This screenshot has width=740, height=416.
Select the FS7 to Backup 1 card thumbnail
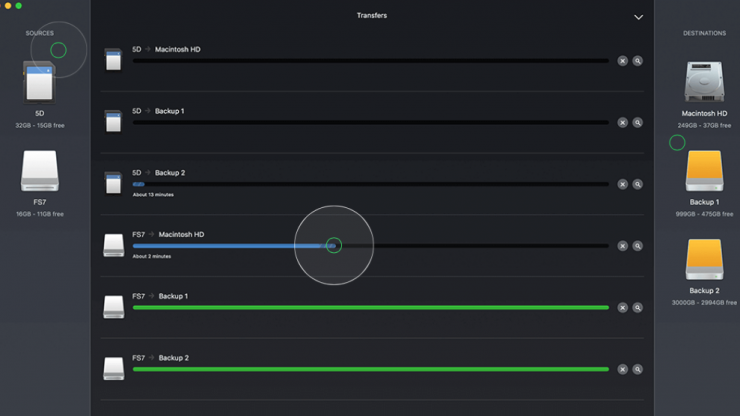tap(113, 306)
